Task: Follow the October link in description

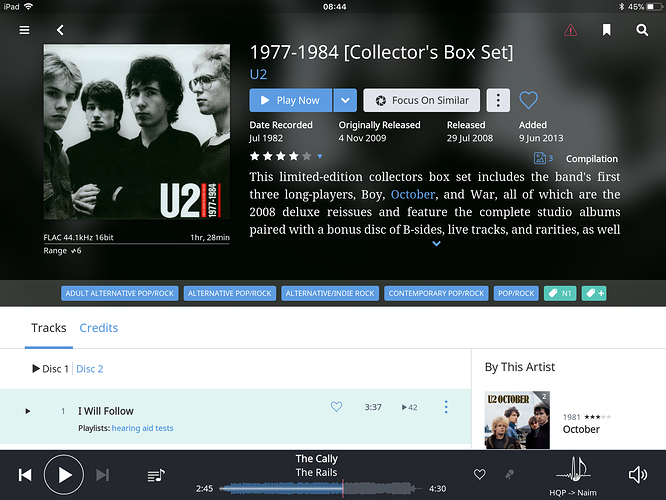Action: (413, 194)
